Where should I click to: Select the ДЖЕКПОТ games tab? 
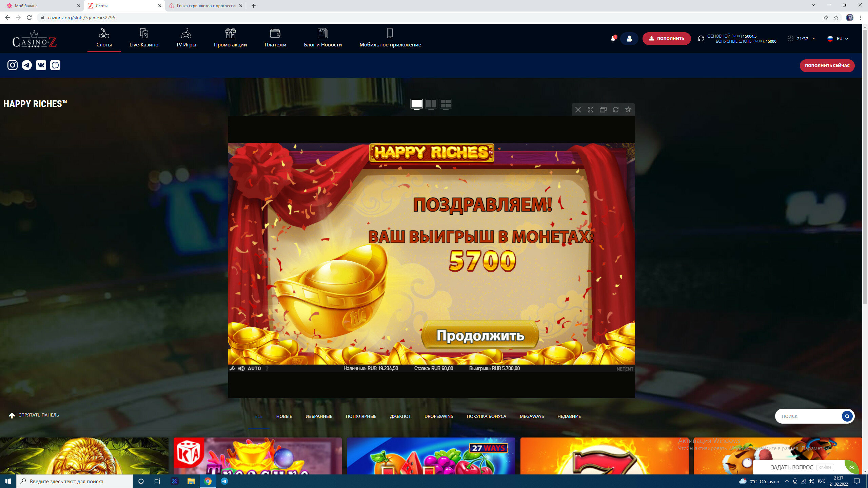400,416
